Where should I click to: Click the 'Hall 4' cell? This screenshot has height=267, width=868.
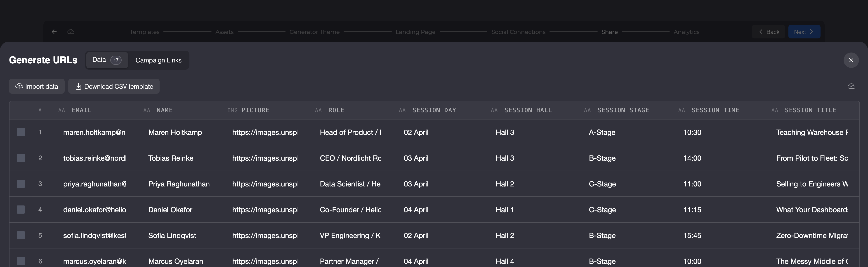(505, 261)
